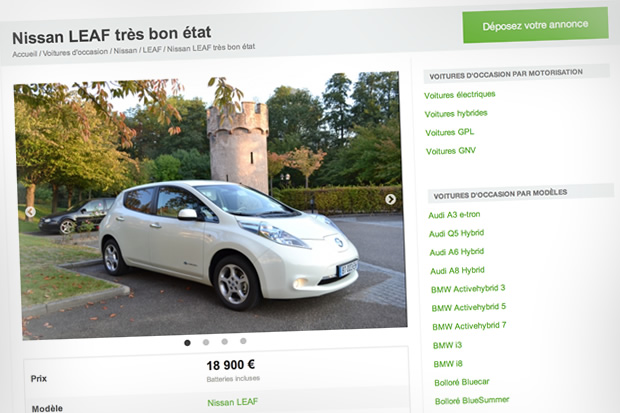Open the Voitures GNV category

[451, 151]
